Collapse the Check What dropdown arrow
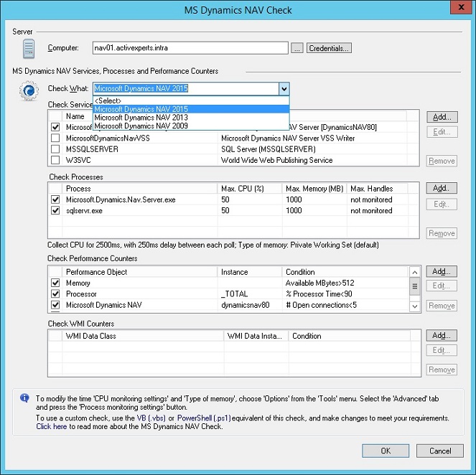Viewport: 476px width, 475px height. pyautogui.click(x=284, y=88)
